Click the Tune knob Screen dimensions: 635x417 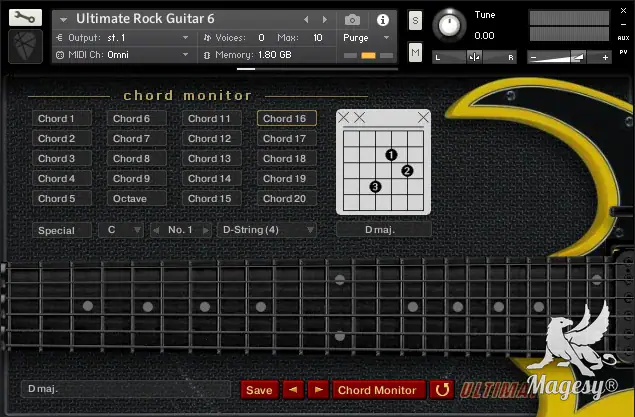click(450, 25)
